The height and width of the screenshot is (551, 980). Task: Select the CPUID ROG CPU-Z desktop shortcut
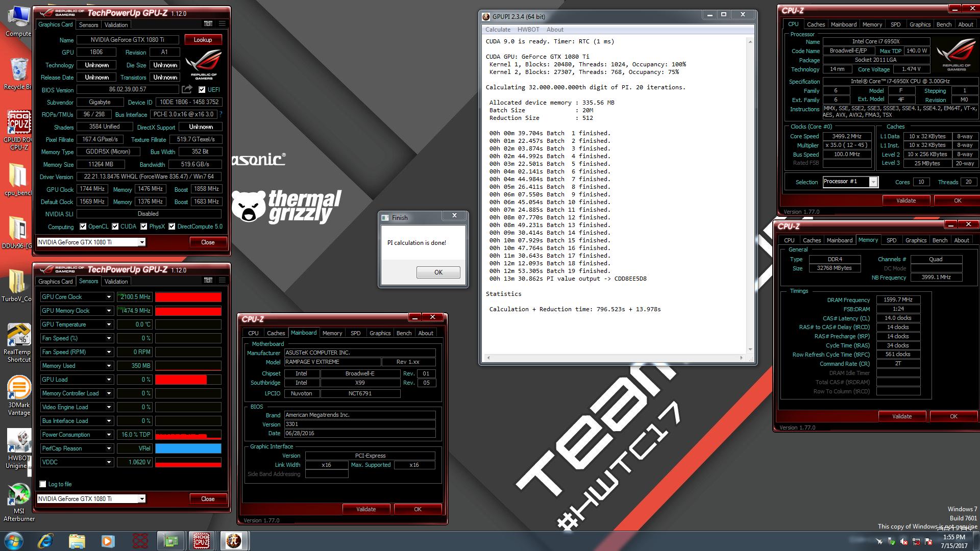pos(18,131)
